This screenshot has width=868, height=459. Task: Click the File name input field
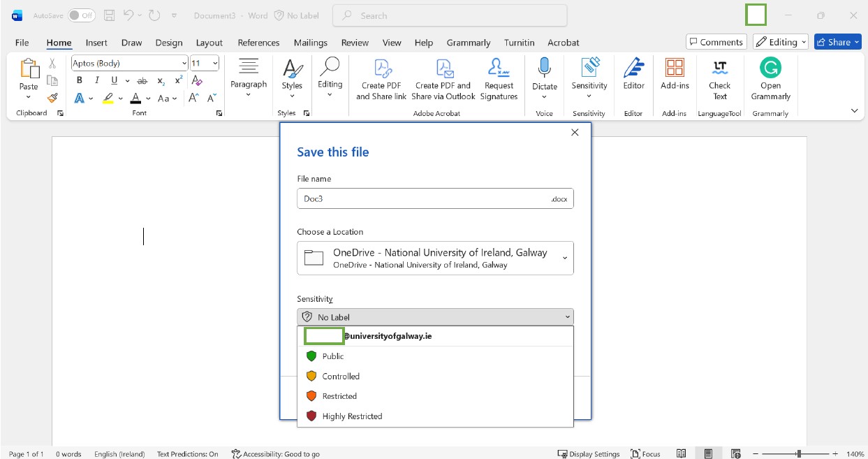435,198
